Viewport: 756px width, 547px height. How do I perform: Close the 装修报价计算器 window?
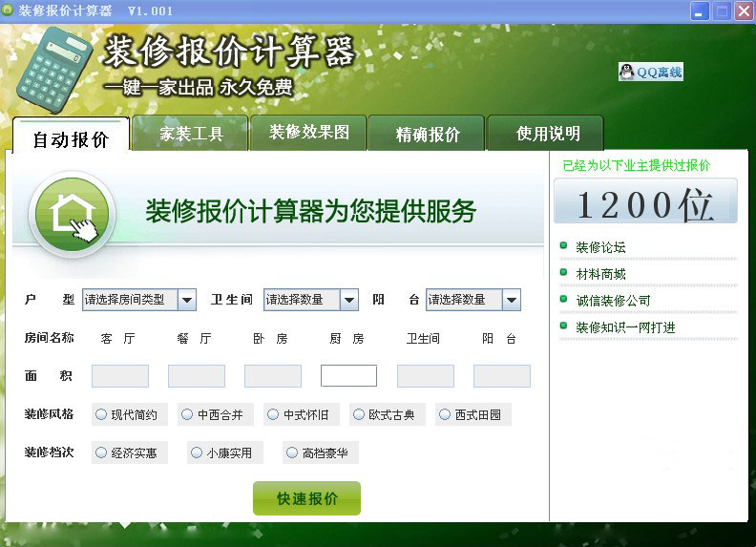(743, 11)
